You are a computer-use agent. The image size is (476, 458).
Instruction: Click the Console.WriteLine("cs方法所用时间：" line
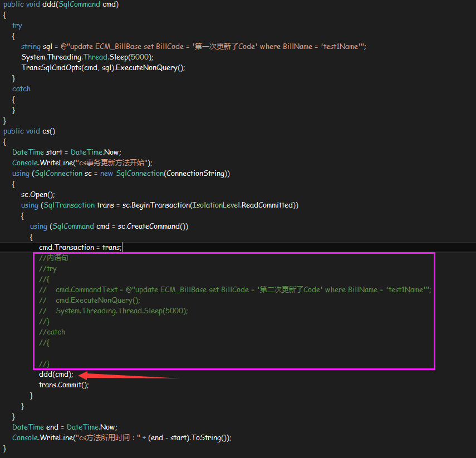pyautogui.click(x=122, y=438)
